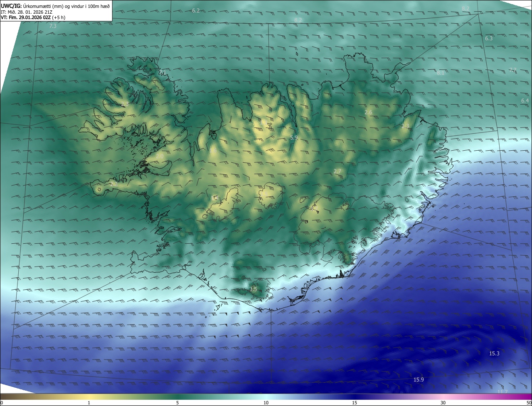
Task: Click the map value label '6.3'
Action: (489, 38)
